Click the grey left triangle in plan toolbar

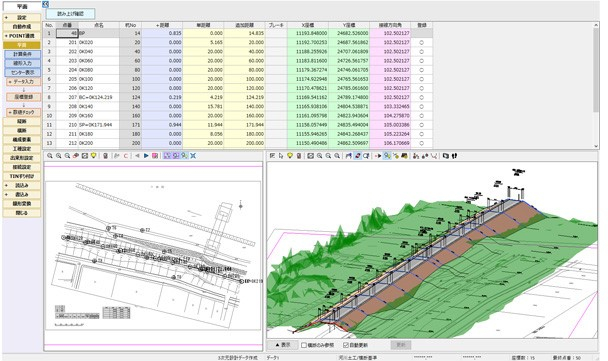[x=137, y=156]
